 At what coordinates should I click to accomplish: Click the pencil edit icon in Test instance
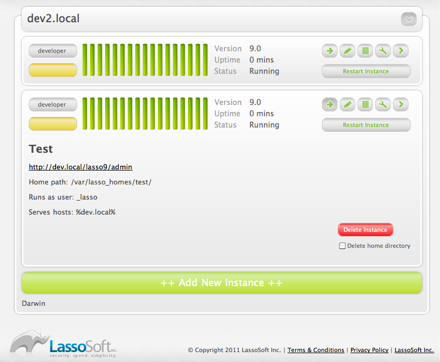click(x=348, y=104)
